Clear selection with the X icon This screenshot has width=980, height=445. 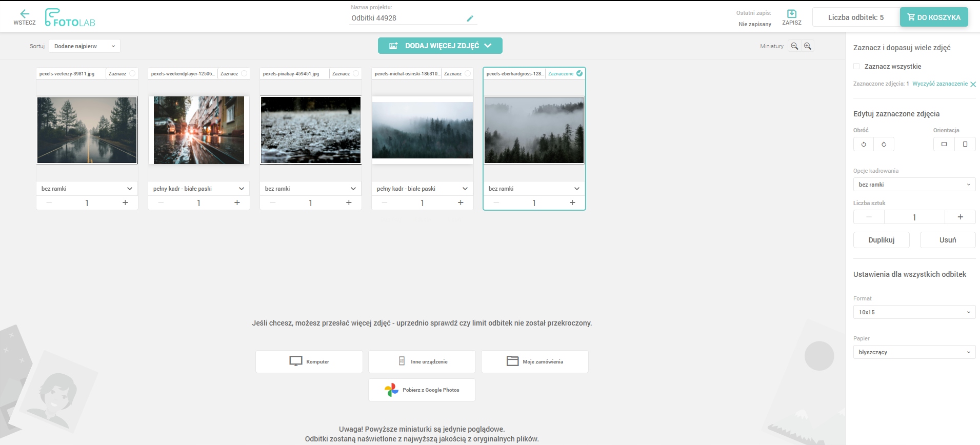coord(973,84)
